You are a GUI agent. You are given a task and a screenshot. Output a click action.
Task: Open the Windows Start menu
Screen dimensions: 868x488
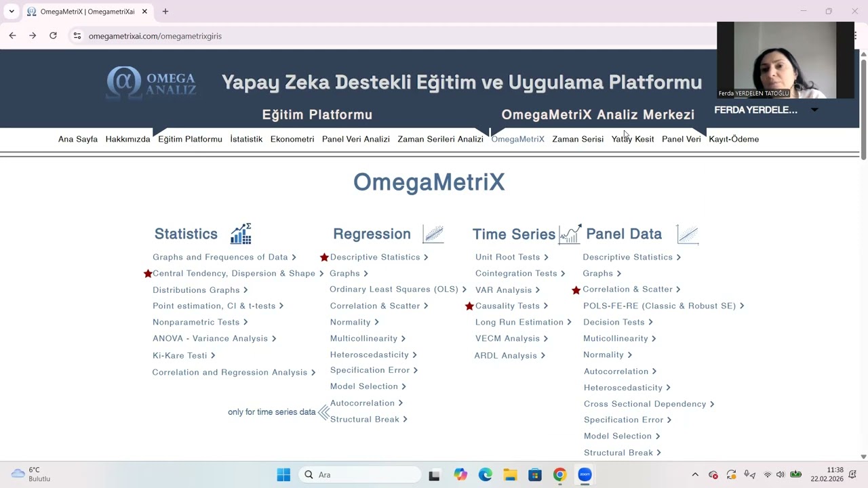[x=283, y=474]
